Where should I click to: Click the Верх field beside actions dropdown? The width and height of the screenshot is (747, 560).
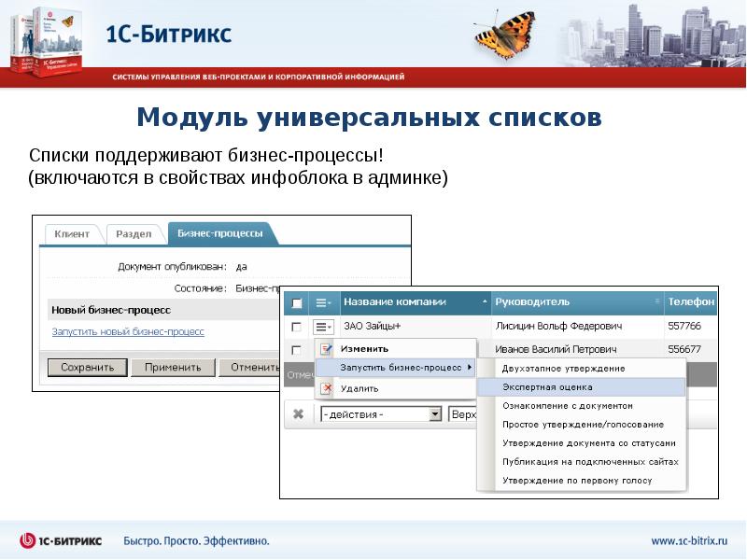(462, 414)
